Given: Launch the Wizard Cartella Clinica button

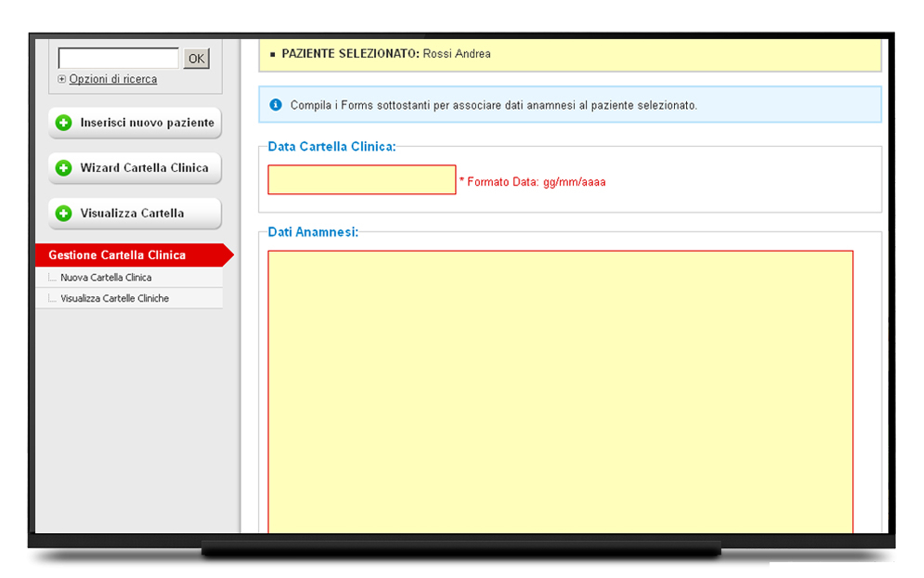Looking at the screenshot, I should pos(144,168).
